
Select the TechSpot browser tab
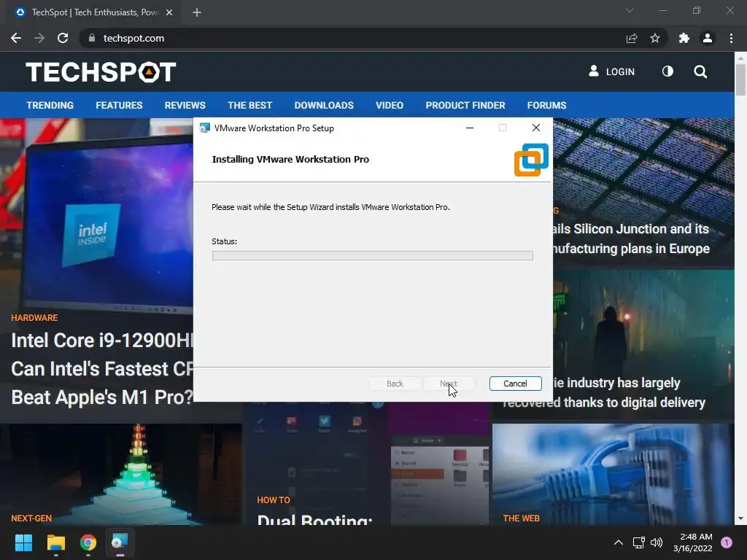tap(94, 12)
